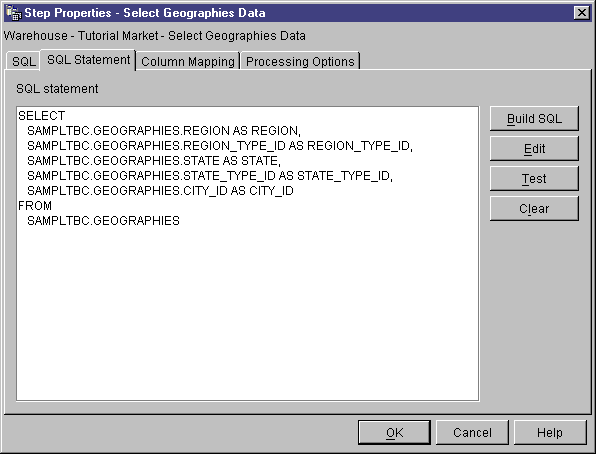Select the SQL Statement tab

(x=88, y=60)
